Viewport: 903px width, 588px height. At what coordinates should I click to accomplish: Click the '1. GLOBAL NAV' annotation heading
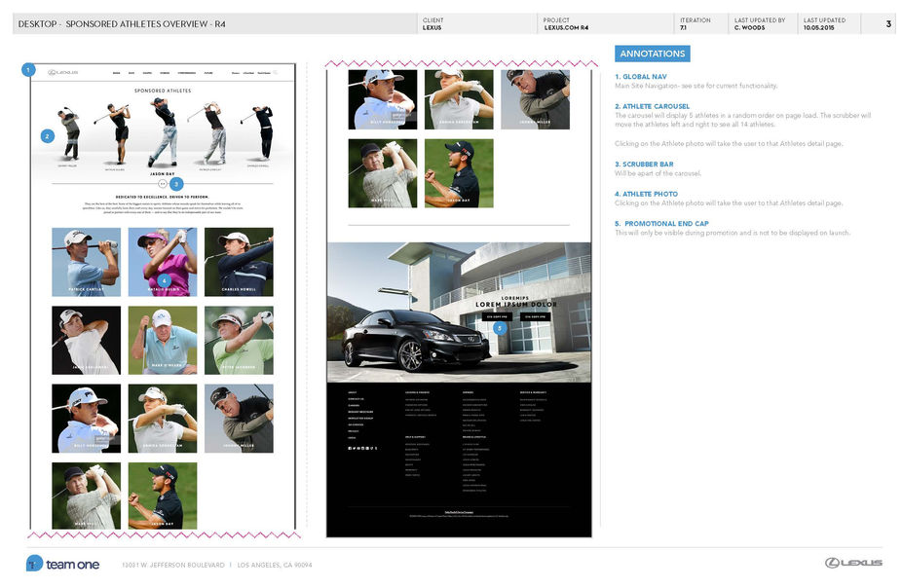pos(641,77)
